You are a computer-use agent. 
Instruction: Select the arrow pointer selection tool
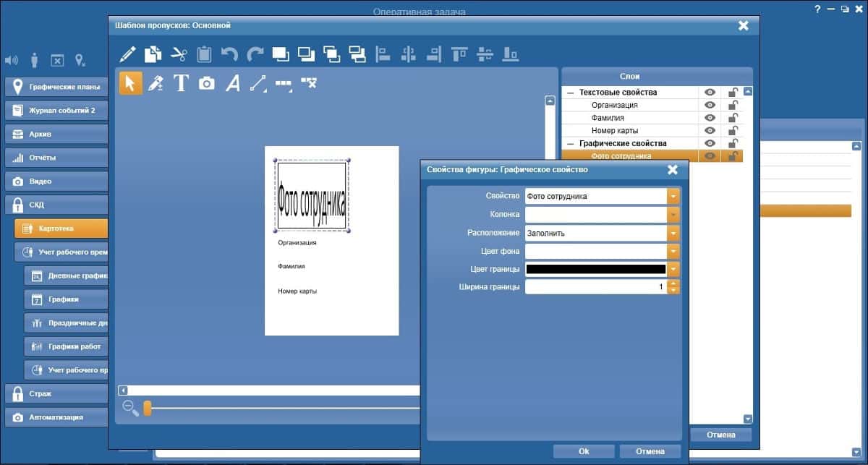point(131,83)
